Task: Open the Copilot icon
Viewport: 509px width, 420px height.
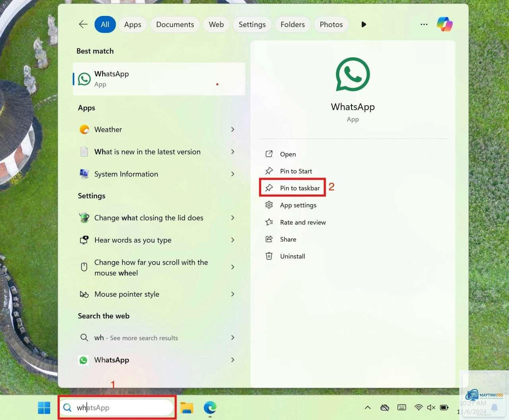Action: coord(445,24)
